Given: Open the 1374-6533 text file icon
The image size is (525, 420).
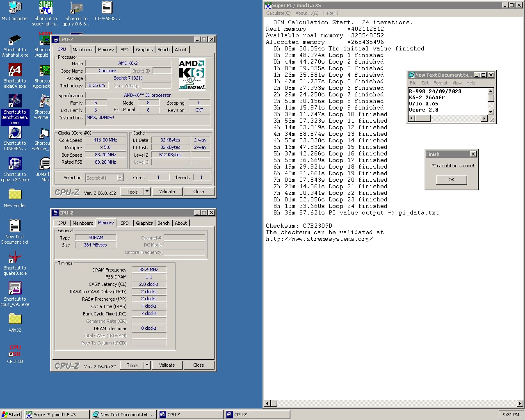Looking at the screenshot, I should coord(107,11).
